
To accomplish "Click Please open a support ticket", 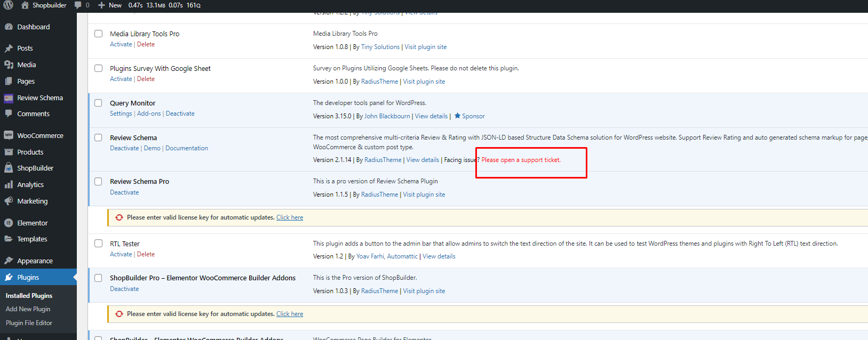I will (x=521, y=160).
